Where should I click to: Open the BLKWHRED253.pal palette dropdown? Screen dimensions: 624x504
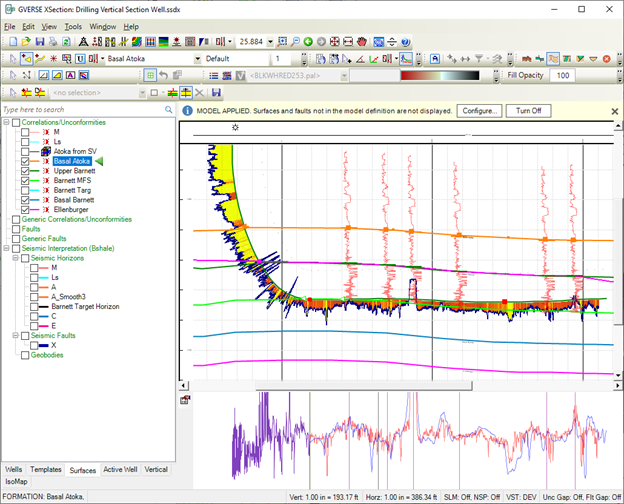(x=344, y=75)
